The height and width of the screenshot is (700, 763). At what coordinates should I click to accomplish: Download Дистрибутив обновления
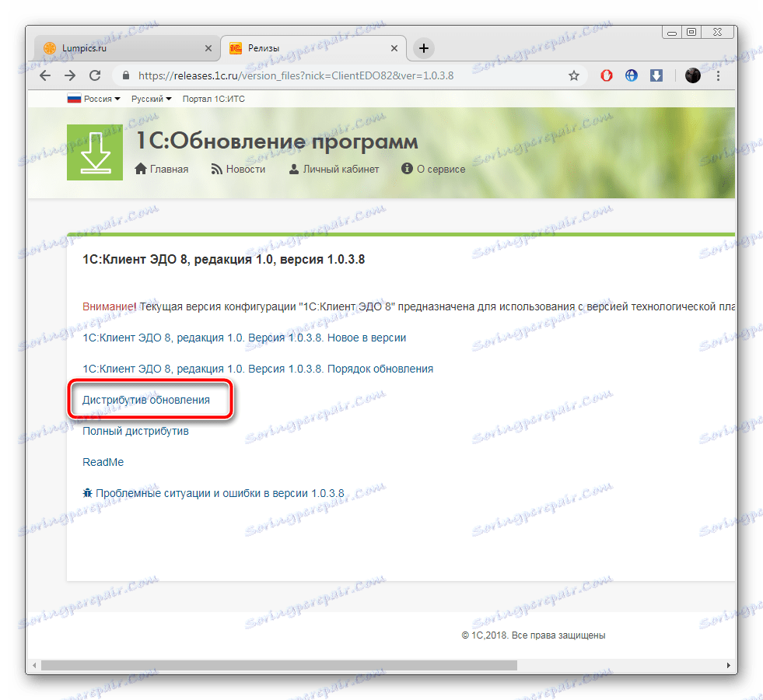pyautogui.click(x=146, y=400)
